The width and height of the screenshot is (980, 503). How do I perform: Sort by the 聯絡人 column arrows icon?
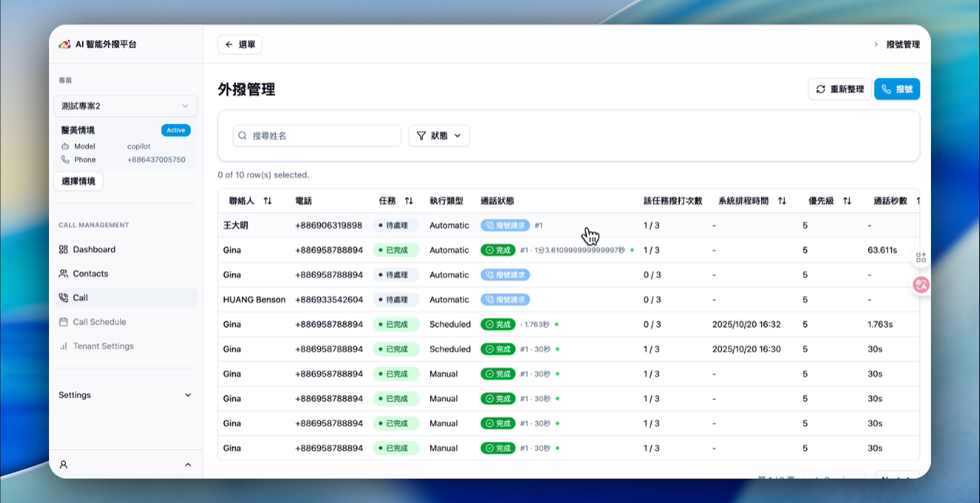pyautogui.click(x=267, y=201)
